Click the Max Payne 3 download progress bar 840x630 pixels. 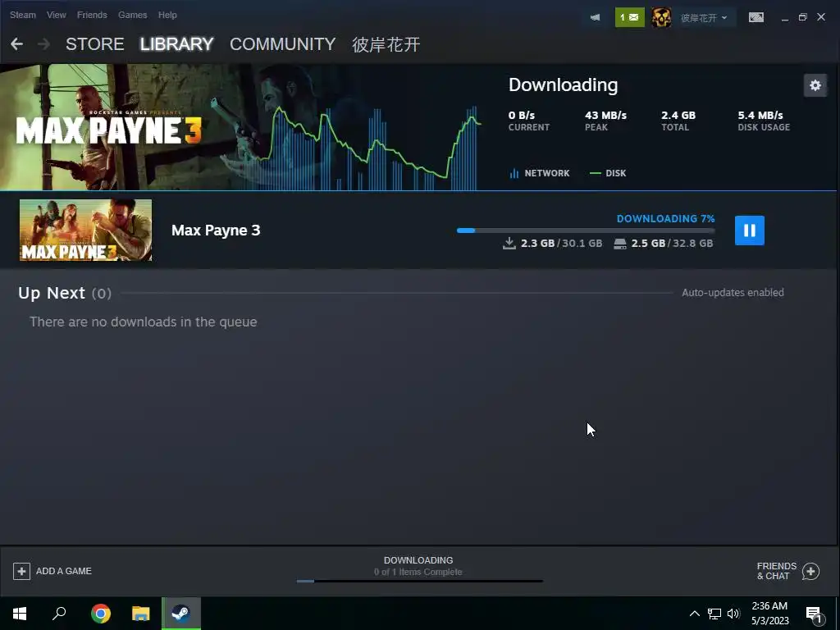(x=586, y=231)
